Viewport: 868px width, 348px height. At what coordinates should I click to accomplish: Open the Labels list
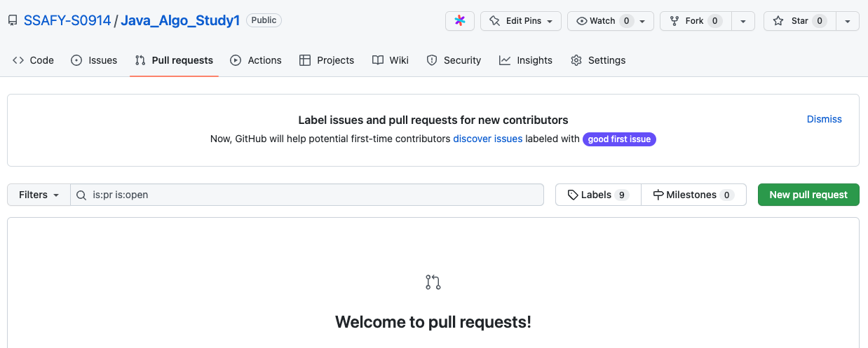[x=598, y=195]
